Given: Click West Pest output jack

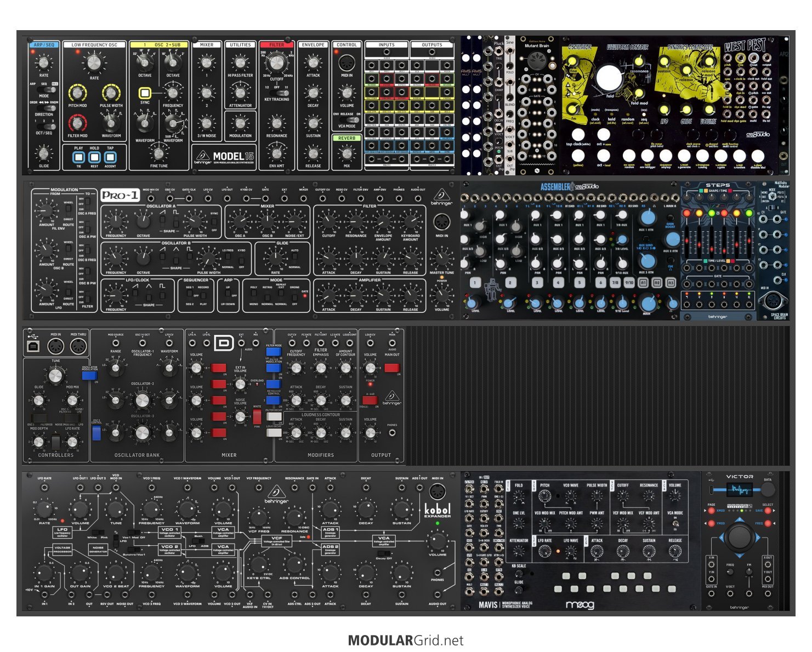Looking at the screenshot, I should click(x=766, y=58).
